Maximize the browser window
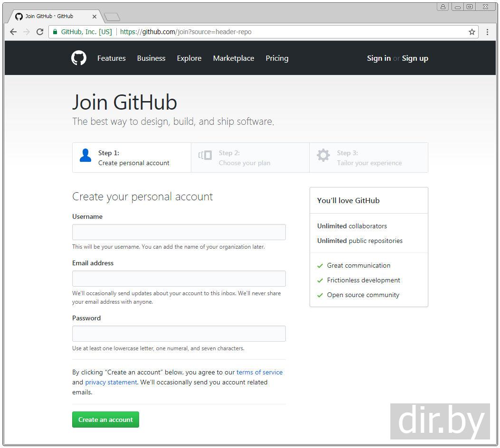The height and width of the screenshot is (448, 500). click(470, 7)
